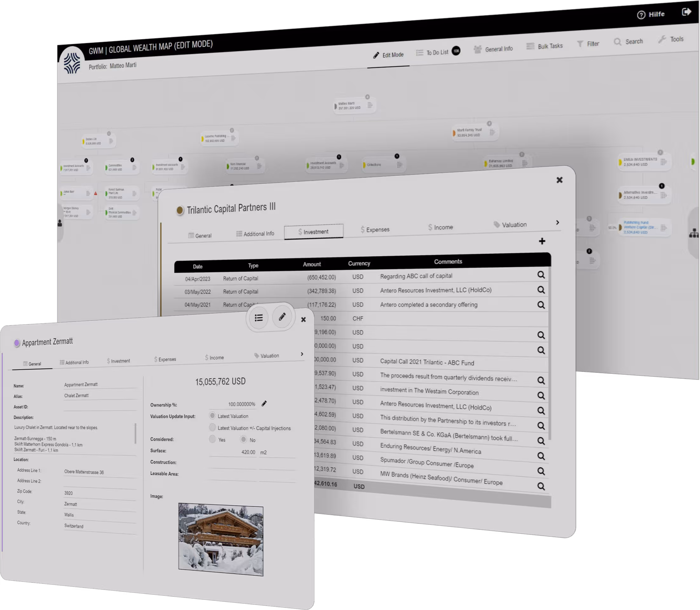Open the Tools wrench menu
700x610 pixels.
click(x=661, y=39)
